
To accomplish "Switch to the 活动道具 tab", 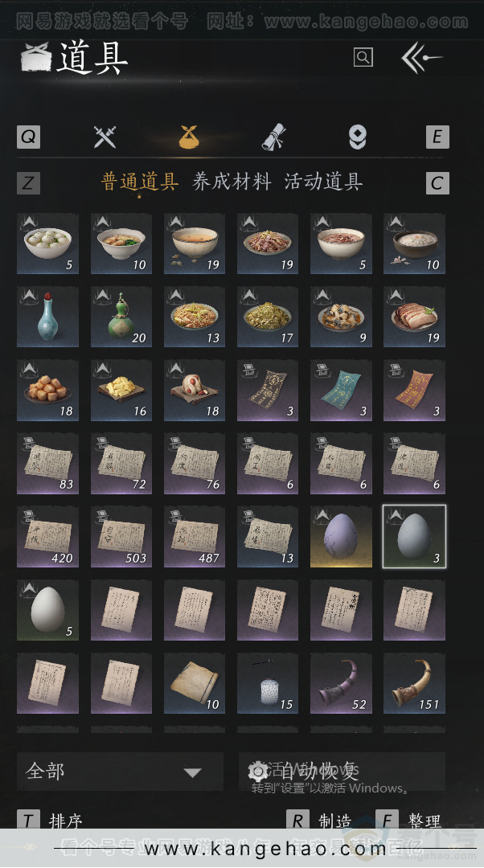I will [323, 182].
